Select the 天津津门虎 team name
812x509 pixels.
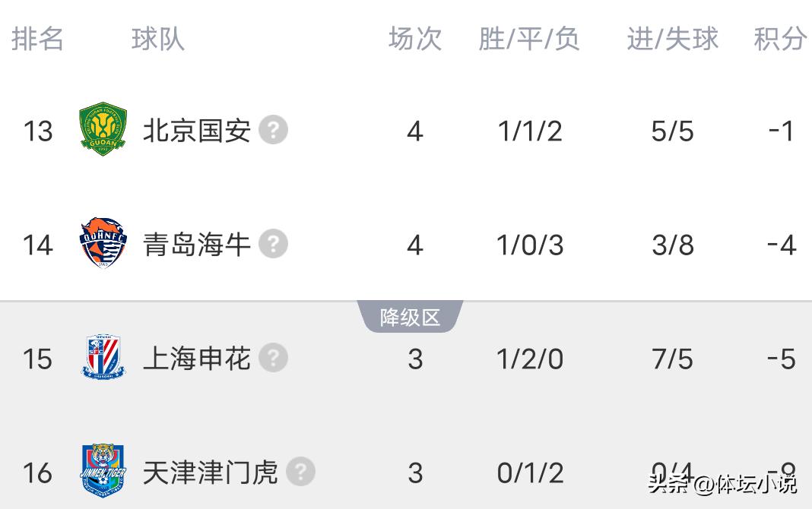[211, 472]
